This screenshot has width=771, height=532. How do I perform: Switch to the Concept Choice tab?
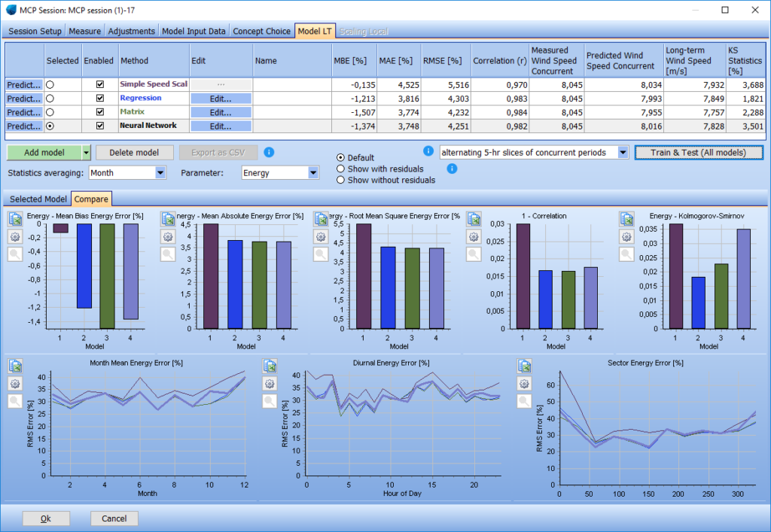click(261, 32)
